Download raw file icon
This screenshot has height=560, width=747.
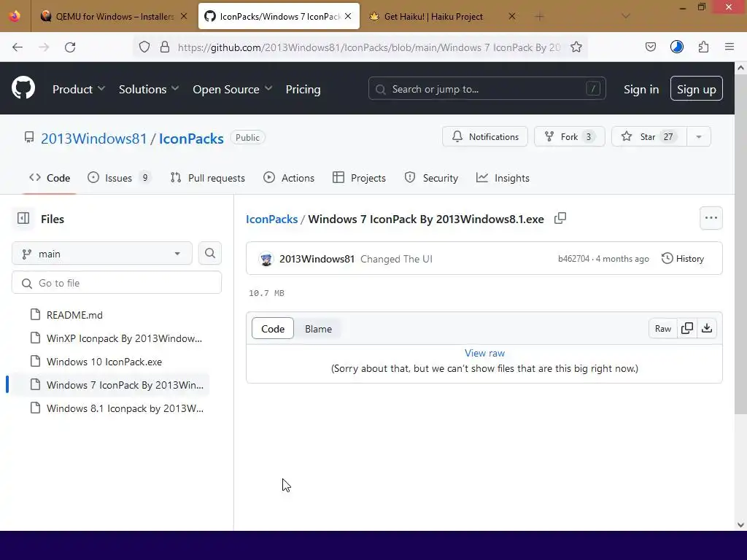[x=707, y=329]
